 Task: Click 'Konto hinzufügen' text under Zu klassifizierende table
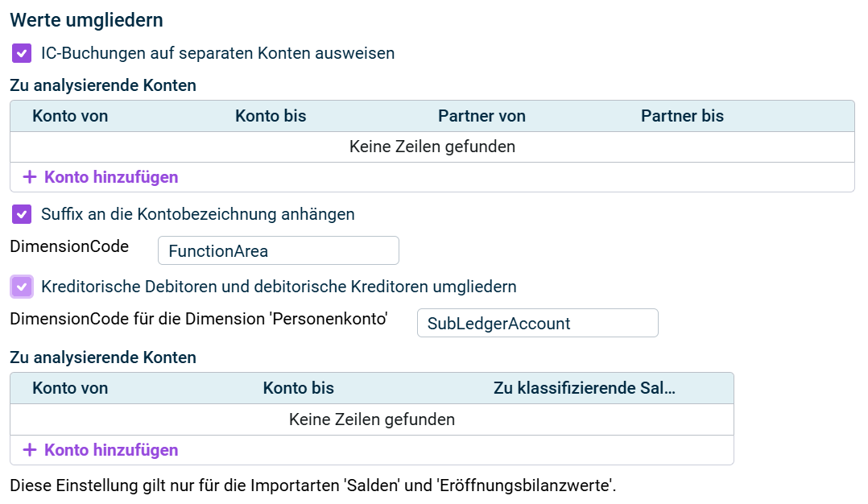pyautogui.click(x=111, y=450)
